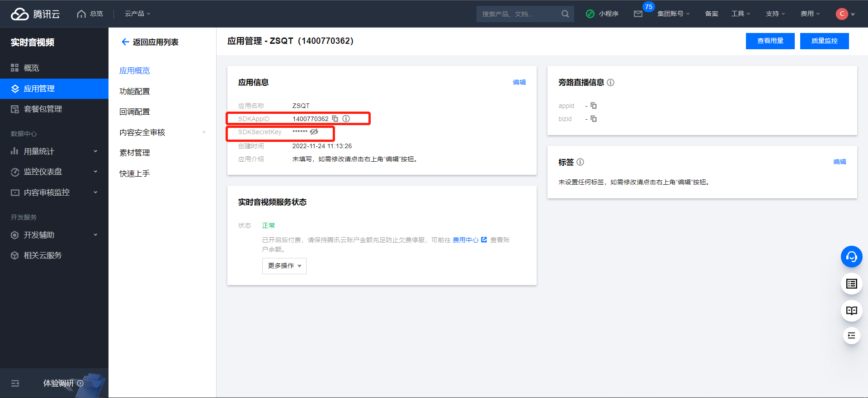The height and width of the screenshot is (398, 868).
Task: Click 返回应用列表 text
Action: pyautogui.click(x=156, y=42)
